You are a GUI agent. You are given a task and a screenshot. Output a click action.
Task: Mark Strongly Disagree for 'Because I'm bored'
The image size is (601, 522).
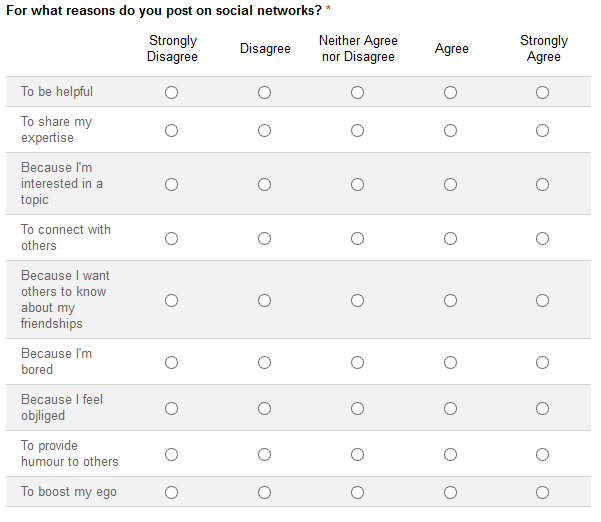pos(171,362)
